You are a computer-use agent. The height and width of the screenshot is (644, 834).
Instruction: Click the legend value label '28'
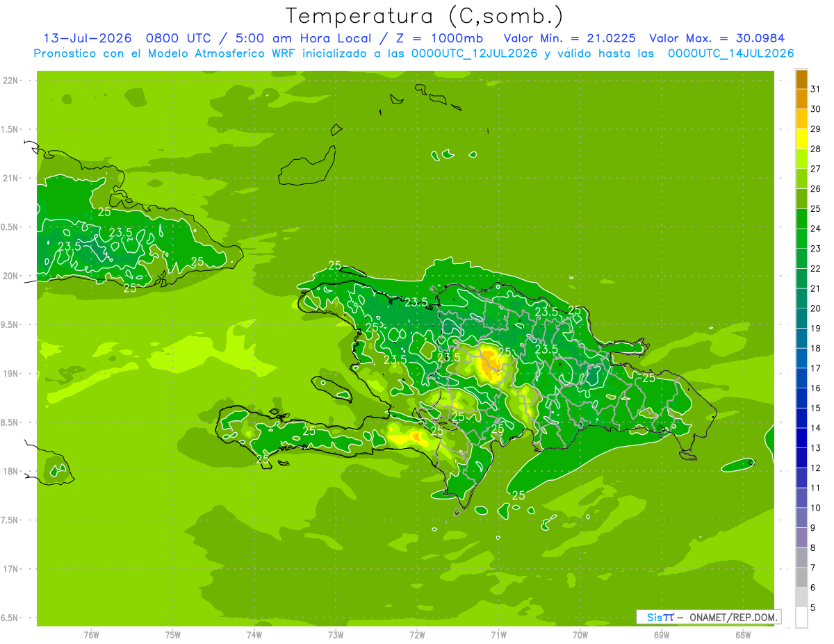(x=816, y=149)
